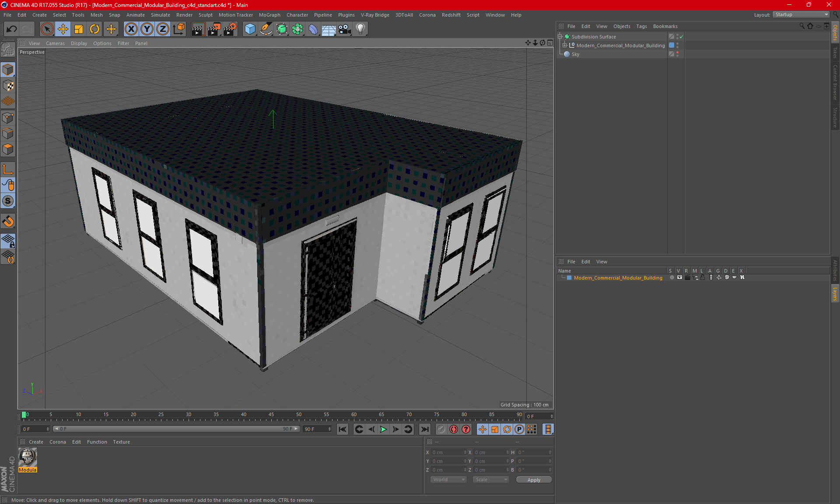Screen dimensions: 840x504
Task: Select Polygons mode icon
Action: tap(8, 149)
